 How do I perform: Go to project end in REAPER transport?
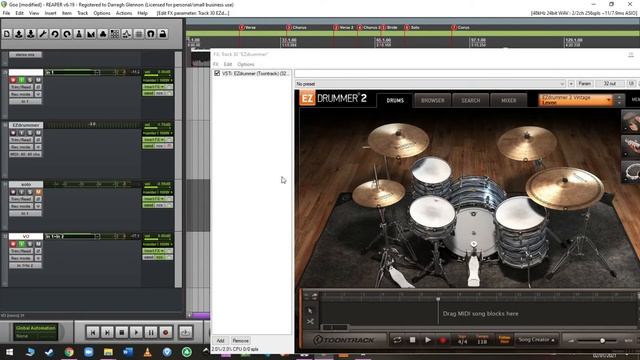click(x=107, y=333)
